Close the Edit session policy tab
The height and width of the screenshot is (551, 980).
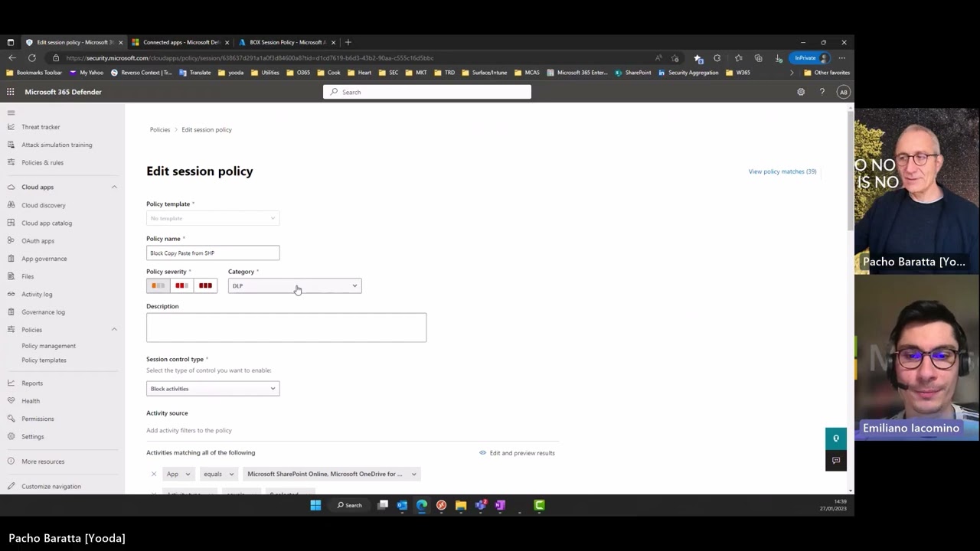[x=120, y=42]
